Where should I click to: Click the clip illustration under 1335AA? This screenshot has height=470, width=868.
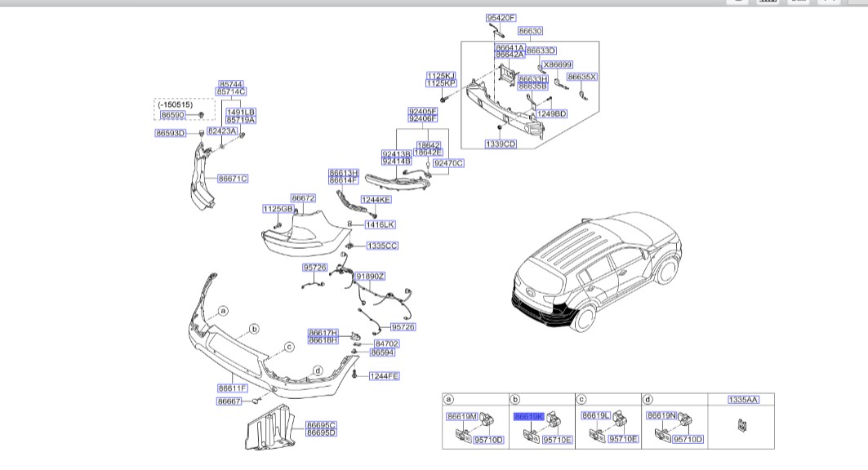pyautogui.click(x=741, y=424)
